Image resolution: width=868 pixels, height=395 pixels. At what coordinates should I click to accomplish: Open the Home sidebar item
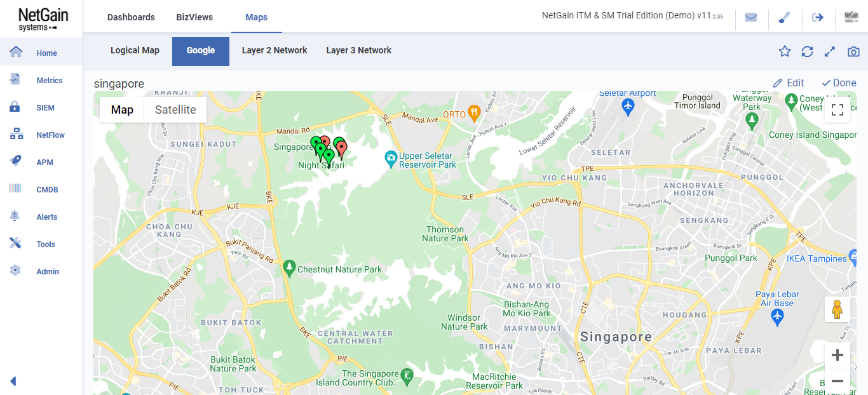pos(41,53)
